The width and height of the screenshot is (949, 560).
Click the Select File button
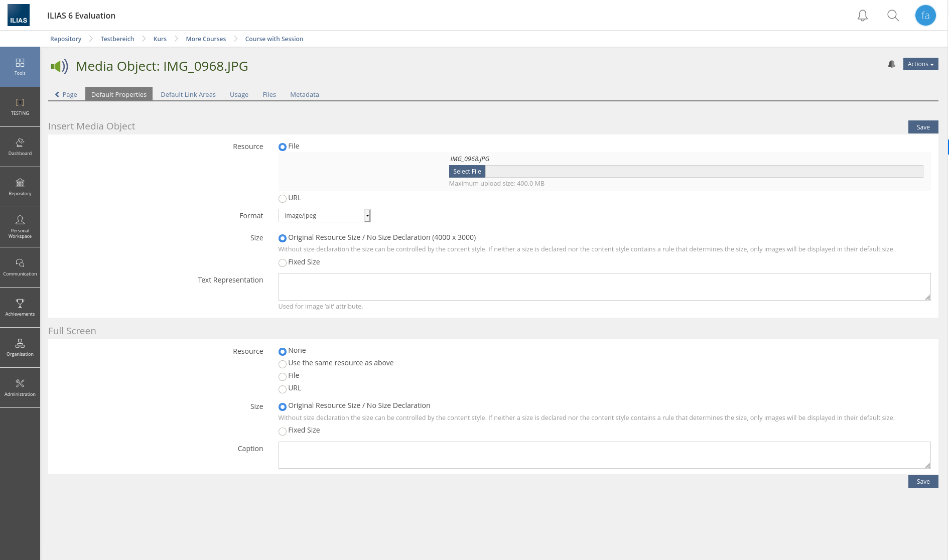(x=467, y=172)
